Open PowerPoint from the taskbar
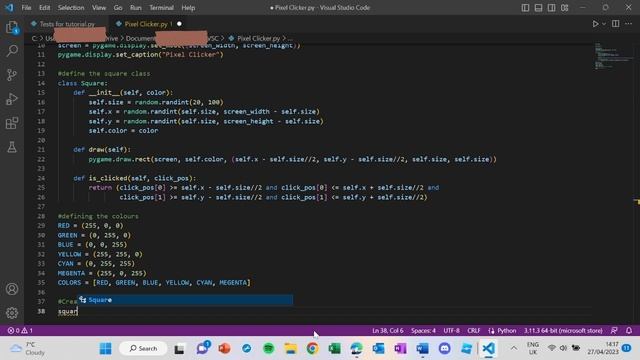 point(224,349)
